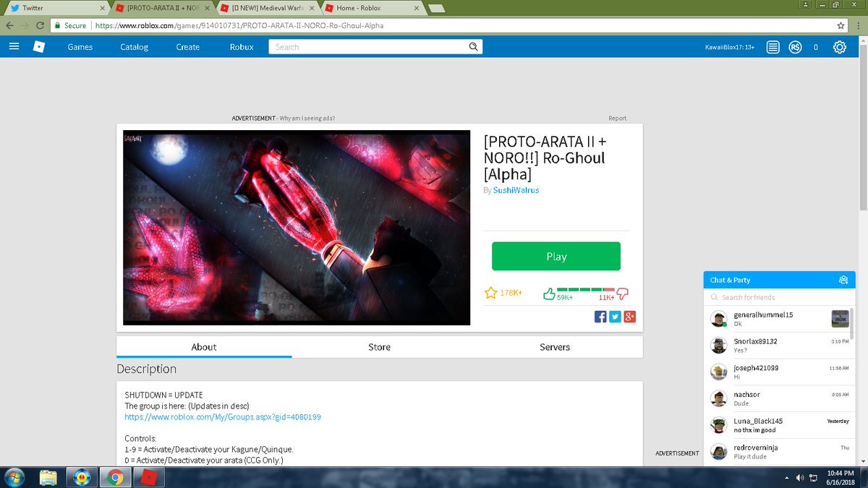Open Chrome's three-dot menu
Screen dimensions: 868x488
859,25
